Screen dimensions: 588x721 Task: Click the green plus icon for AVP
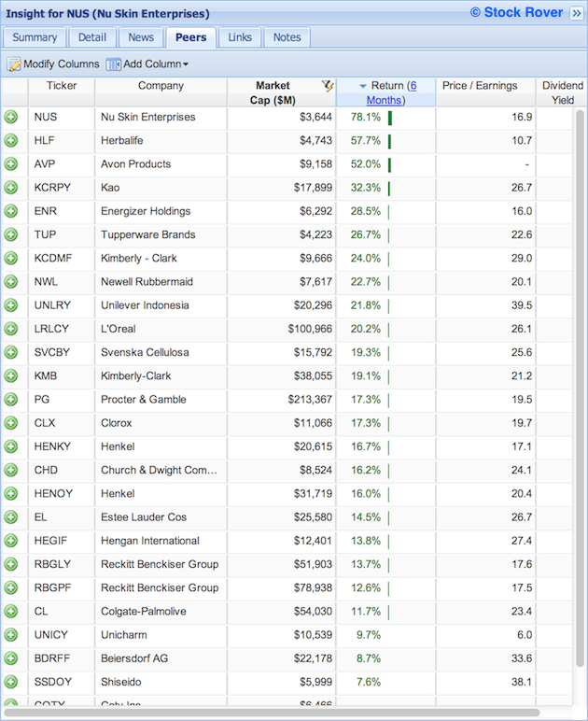[10, 163]
